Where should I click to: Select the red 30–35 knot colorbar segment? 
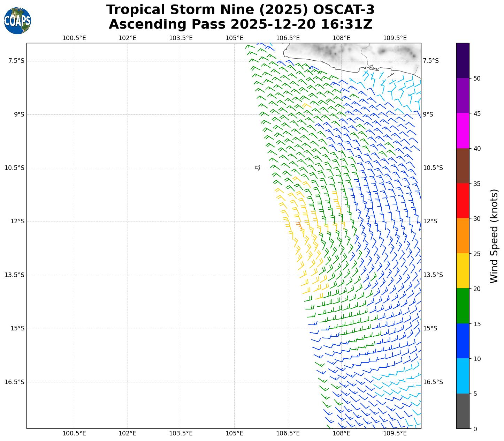463,201
